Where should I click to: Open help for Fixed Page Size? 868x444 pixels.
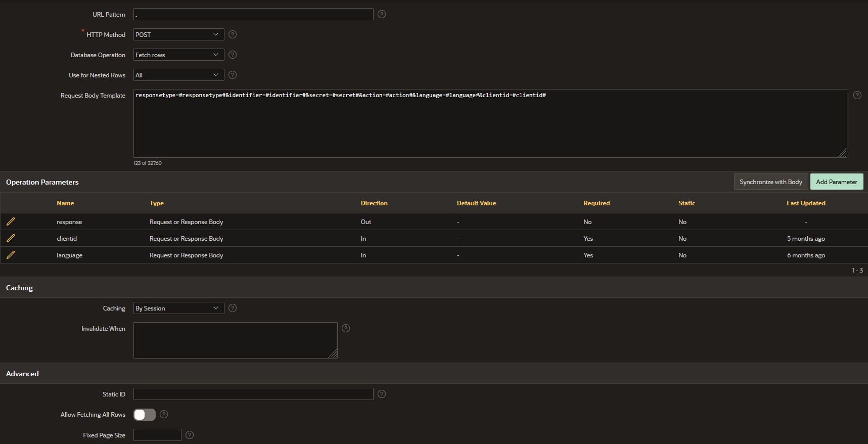tap(190, 435)
